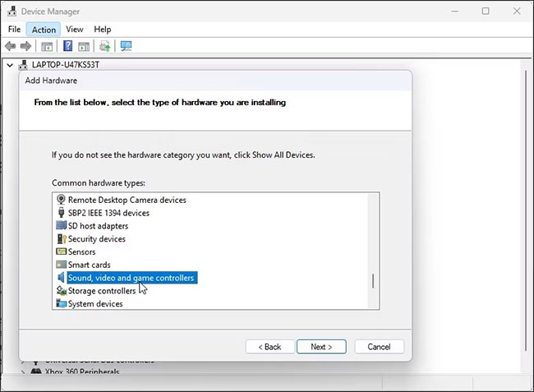
Task: Click the Scan for hardware changes icon
Action: (x=126, y=46)
